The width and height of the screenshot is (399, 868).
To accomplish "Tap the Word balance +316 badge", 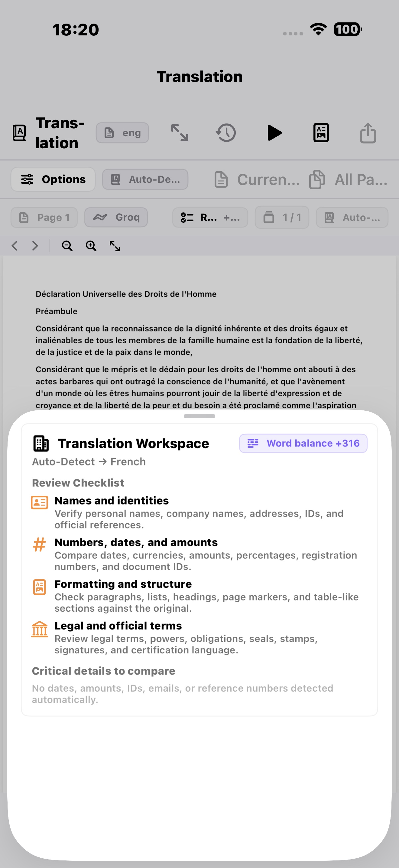I will pyautogui.click(x=303, y=443).
